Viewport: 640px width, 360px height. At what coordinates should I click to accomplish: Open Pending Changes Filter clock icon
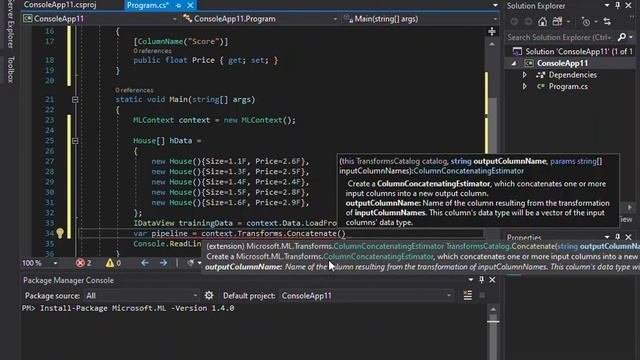586,22
